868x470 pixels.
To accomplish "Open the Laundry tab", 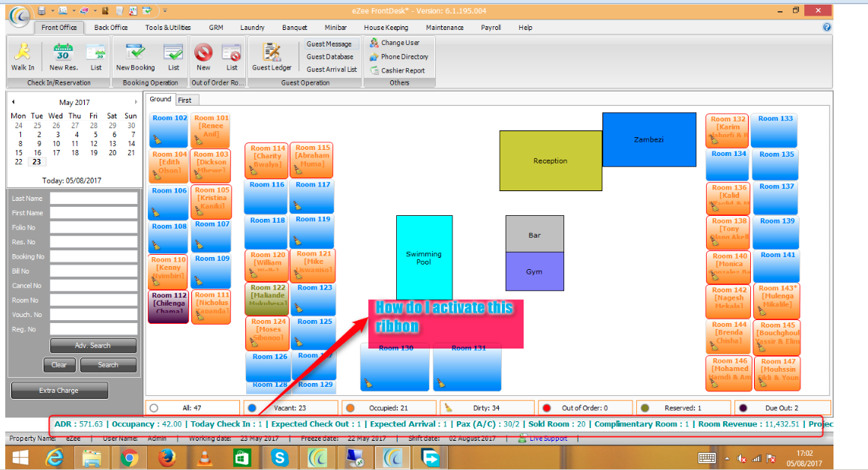I will [252, 27].
